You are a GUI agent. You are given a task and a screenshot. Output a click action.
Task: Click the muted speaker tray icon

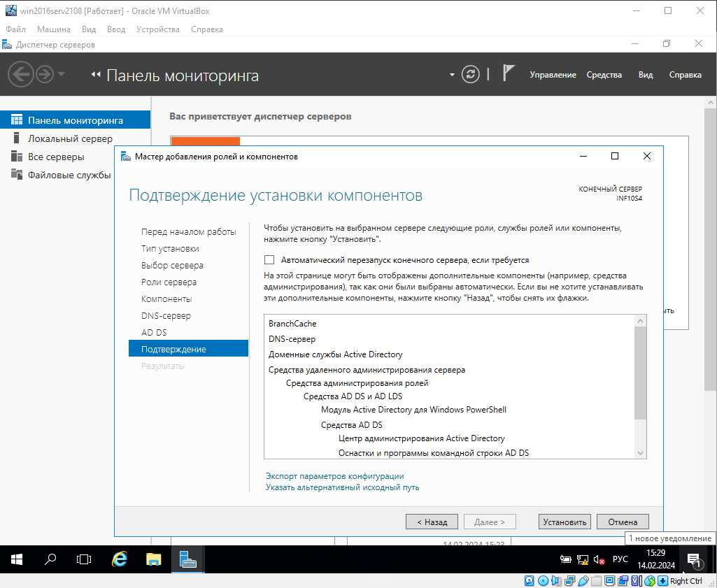599,559
